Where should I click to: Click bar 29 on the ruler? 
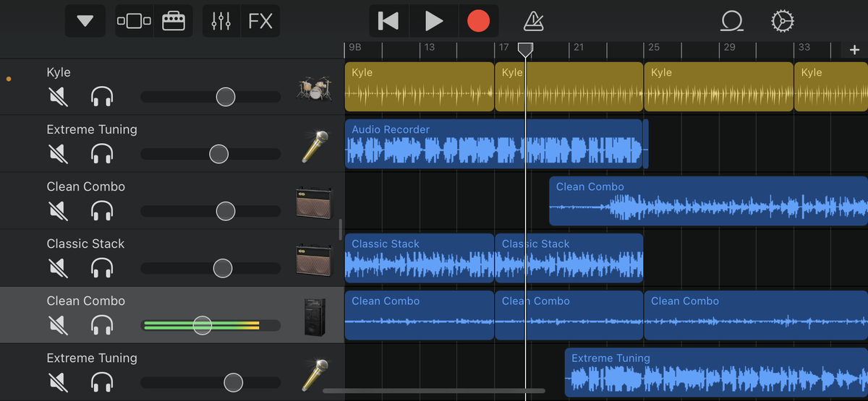729,47
